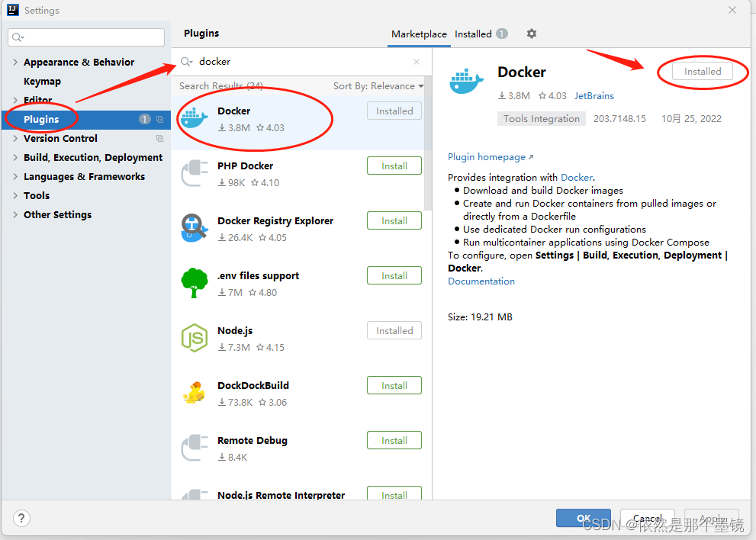Expand Other Settings section

pos(15,214)
